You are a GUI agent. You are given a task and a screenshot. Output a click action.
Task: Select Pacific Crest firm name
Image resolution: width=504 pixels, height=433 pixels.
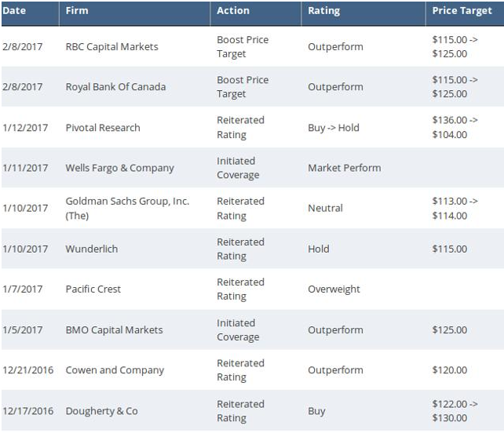93,289
